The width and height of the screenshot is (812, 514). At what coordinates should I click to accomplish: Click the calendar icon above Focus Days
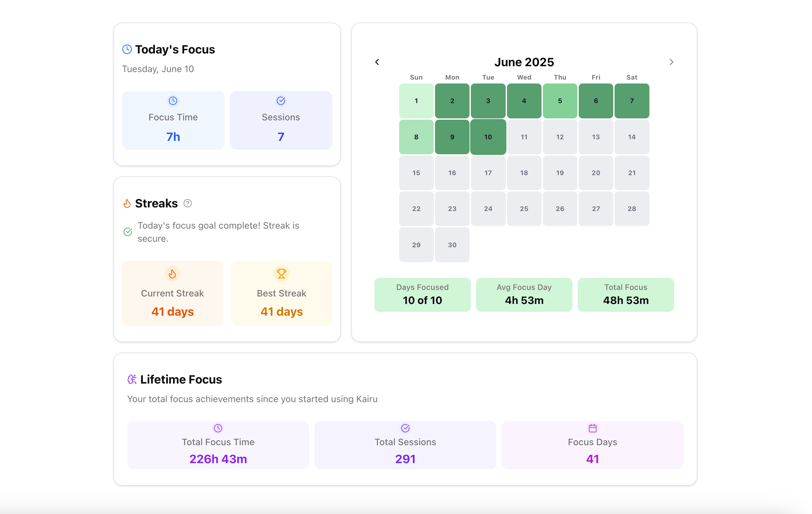(592, 428)
